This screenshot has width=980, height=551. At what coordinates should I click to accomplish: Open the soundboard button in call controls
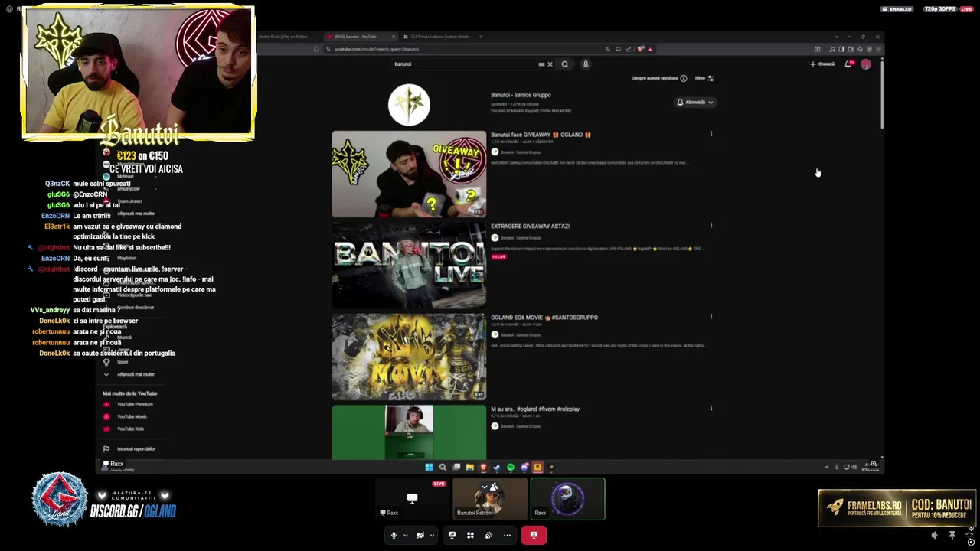[488, 535]
